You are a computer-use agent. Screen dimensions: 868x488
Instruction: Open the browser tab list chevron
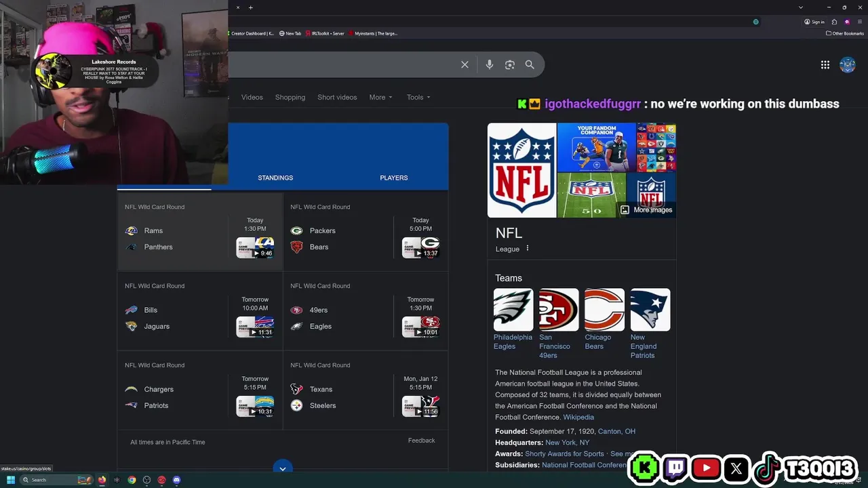[800, 7]
